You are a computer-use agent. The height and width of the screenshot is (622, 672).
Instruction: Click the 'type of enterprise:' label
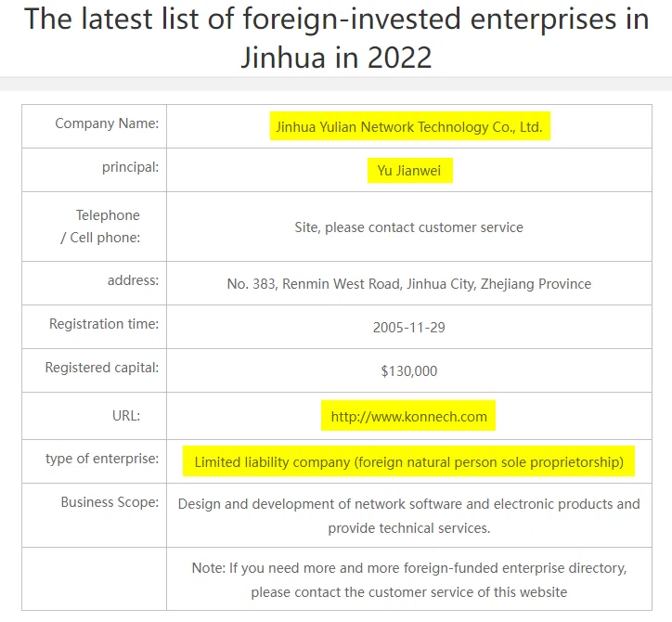pos(102,459)
